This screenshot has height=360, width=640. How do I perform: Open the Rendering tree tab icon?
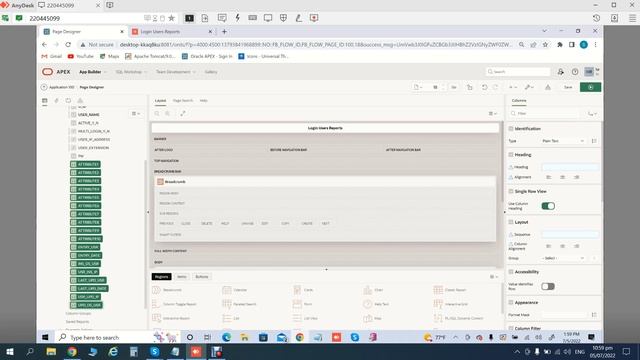coord(44,100)
